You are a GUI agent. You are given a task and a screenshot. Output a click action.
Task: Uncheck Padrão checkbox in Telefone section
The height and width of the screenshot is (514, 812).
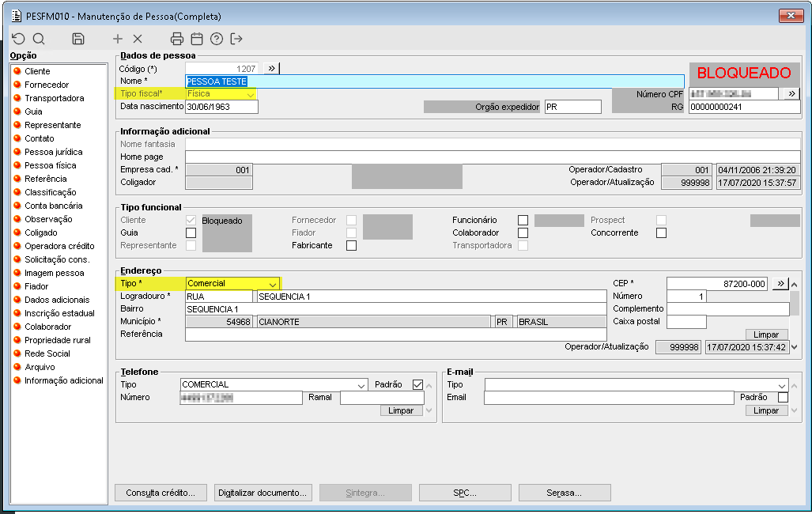(418, 384)
